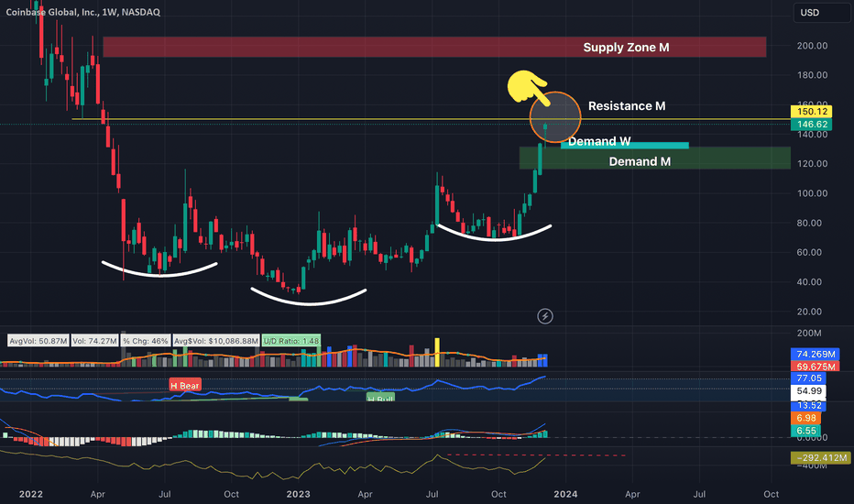
Task: Click the 2024 time axis label
Action: click(565, 494)
